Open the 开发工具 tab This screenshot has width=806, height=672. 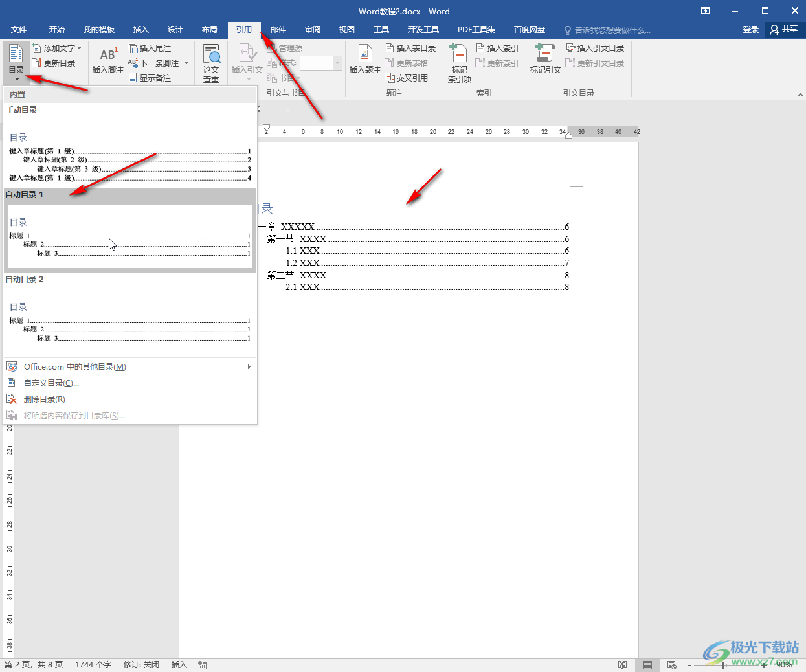(423, 30)
